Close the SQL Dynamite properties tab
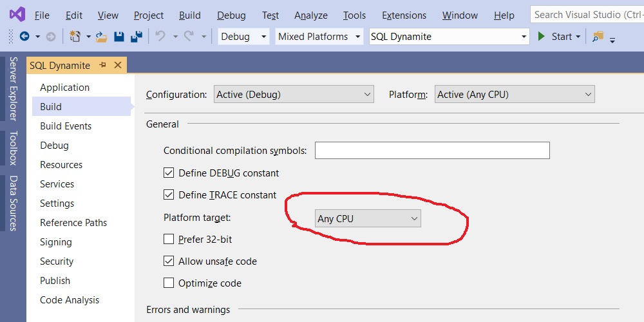Viewport: 644px width, 322px height. tap(118, 65)
